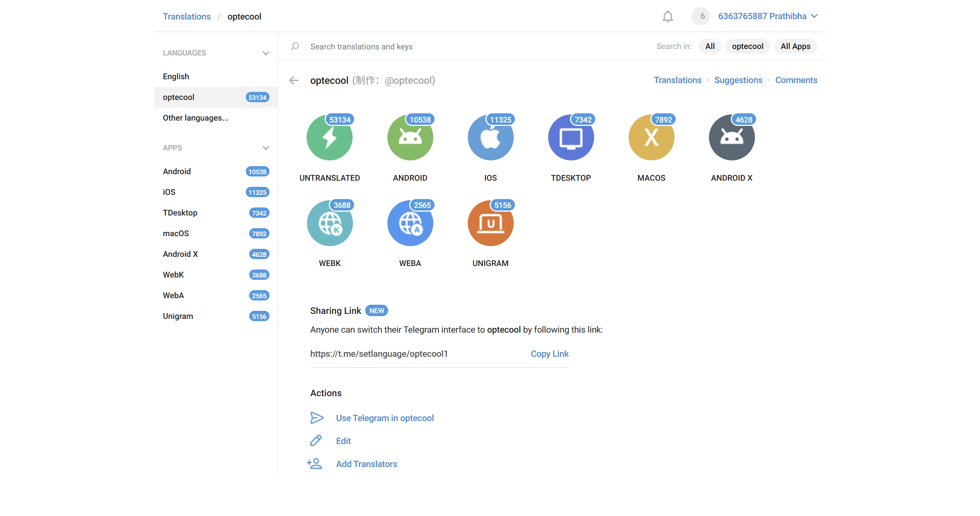Image resolution: width=980 pixels, height=516 pixels.
Task: Click the notification bell icon
Action: (x=668, y=16)
